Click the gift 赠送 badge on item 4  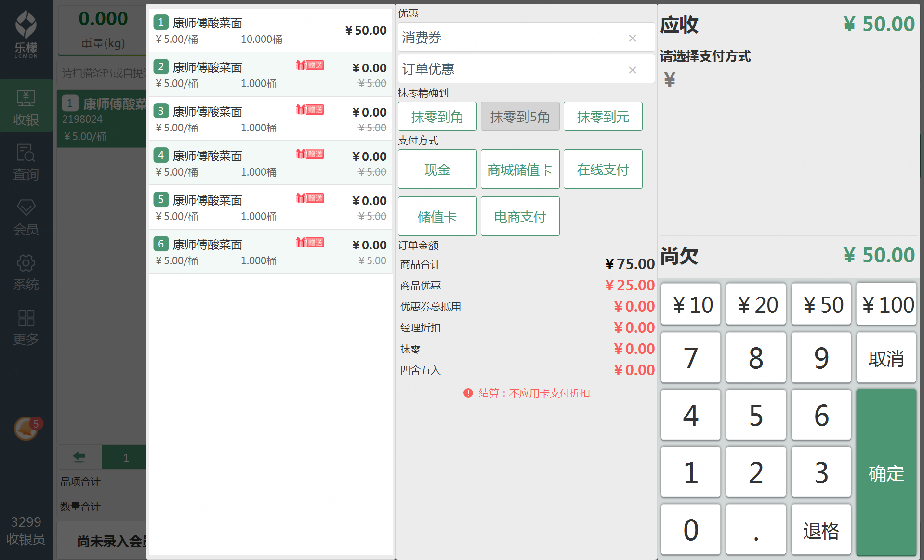click(x=310, y=154)
